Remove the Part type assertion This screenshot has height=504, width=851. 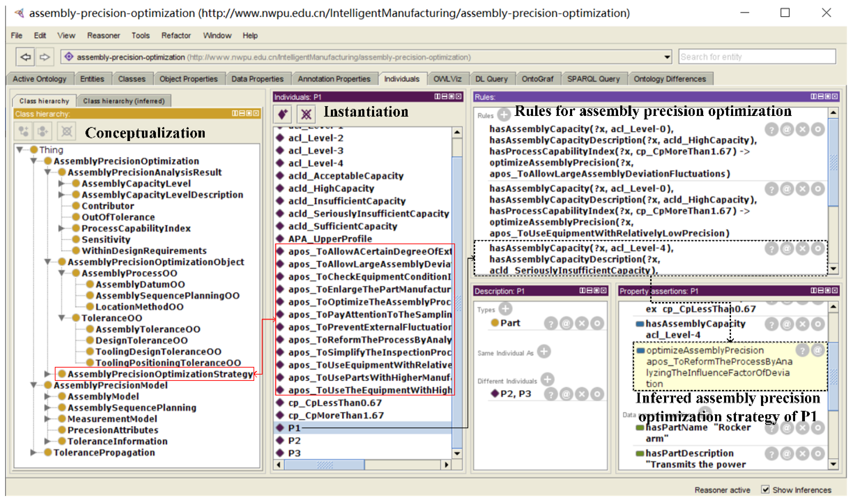582,324
